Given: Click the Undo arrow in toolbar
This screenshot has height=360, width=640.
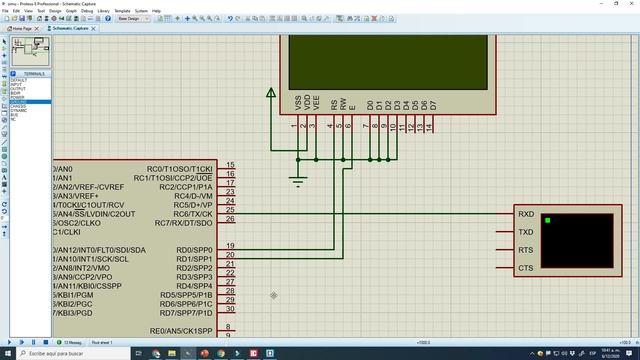Looking at the screenshot, I should [230, 18].
